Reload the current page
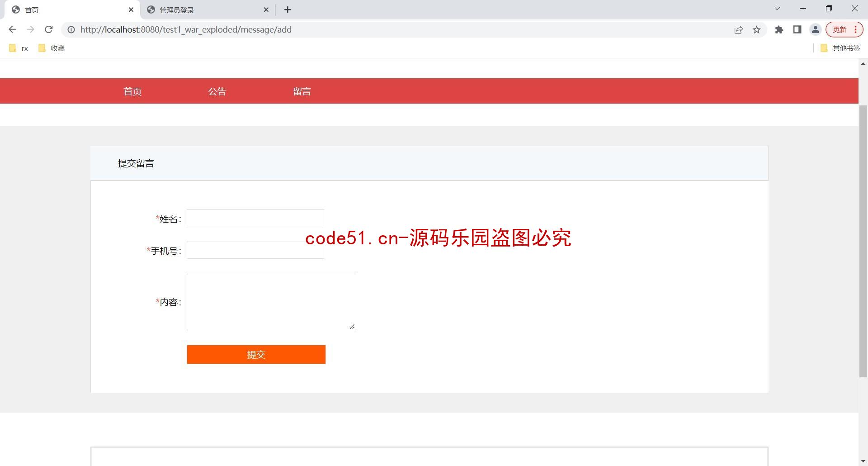 [49, 29]
